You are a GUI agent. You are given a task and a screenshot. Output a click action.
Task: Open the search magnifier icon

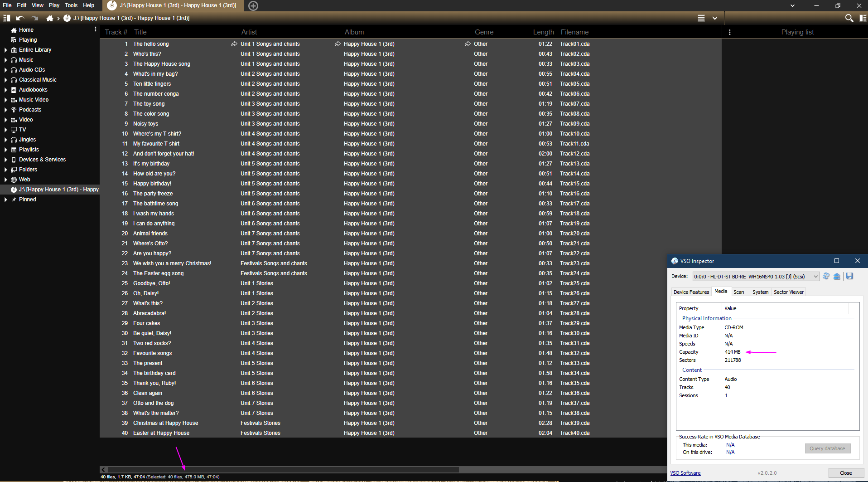click(x=849, y=18)
